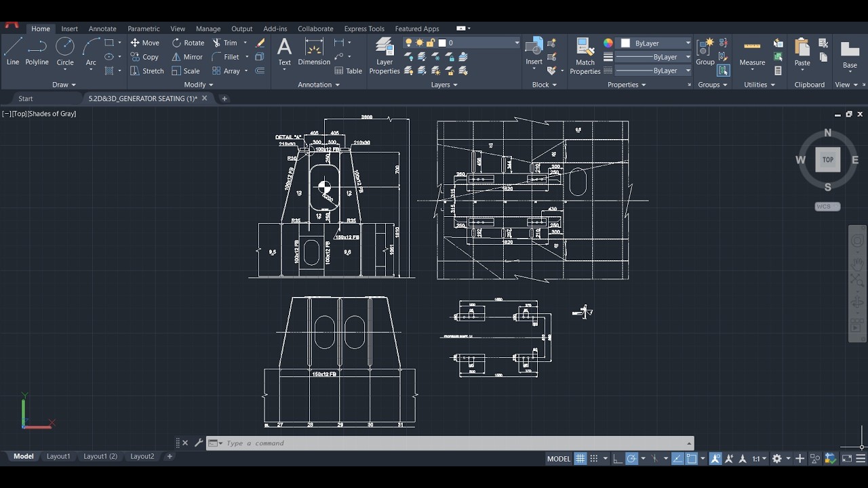The width and height of the screenshot is (868, 488).
Task: Open the Text annotation tool
Action: [x=285, y=52]
